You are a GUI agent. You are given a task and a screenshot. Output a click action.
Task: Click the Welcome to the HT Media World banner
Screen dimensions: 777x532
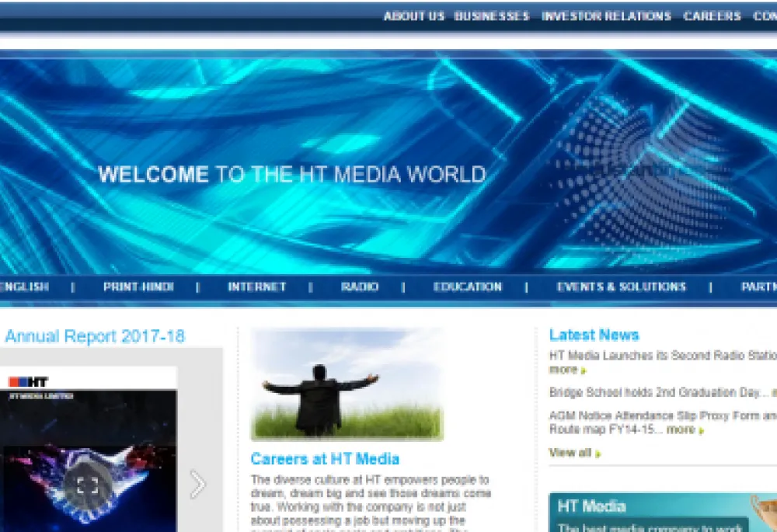pyautogui.click(x=291, y=175)
